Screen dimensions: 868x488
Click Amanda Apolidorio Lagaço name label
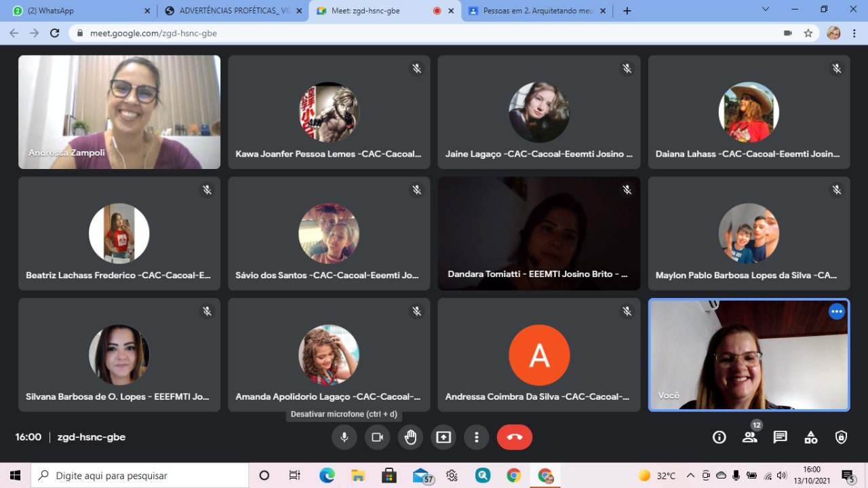click(328, 396)
